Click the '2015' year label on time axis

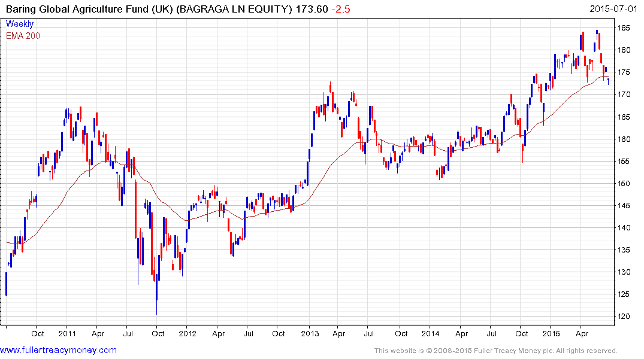coord(551,333)
